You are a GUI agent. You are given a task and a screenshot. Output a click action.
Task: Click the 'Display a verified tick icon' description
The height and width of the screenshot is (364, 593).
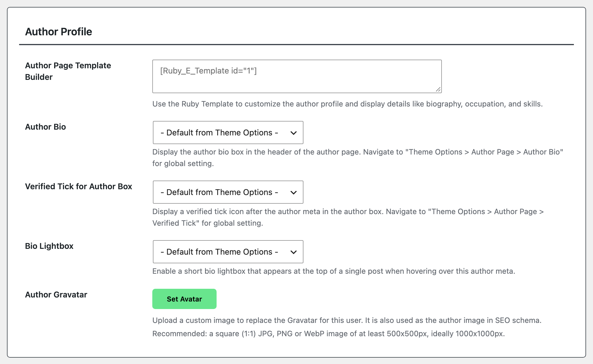point(348,217)
